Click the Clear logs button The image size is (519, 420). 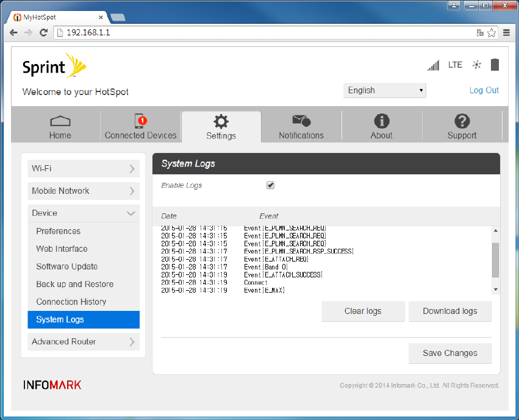[x=363, y=311]
